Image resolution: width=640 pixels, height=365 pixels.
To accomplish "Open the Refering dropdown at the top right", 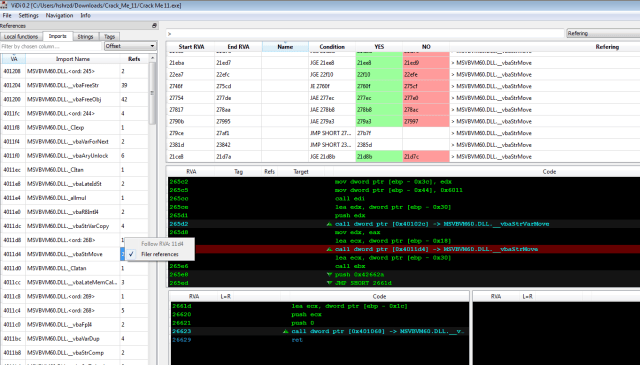I will coord(603,33).
